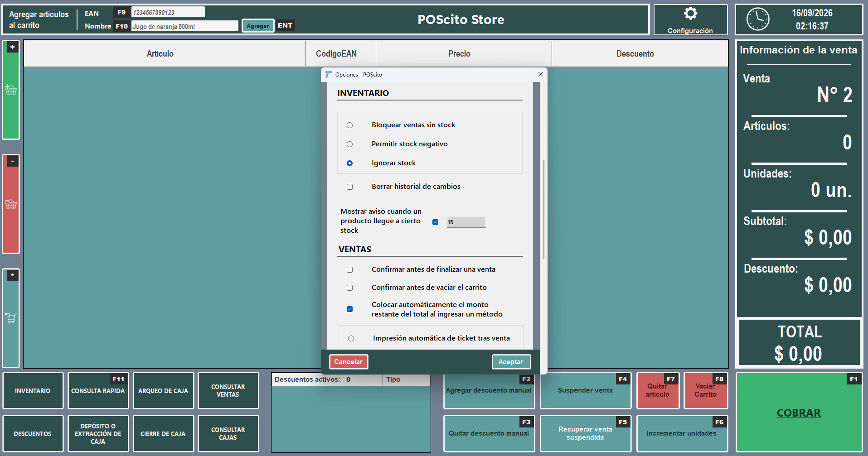
Task: Open CIERRE DE CAJA
Action: pos(163,434)
